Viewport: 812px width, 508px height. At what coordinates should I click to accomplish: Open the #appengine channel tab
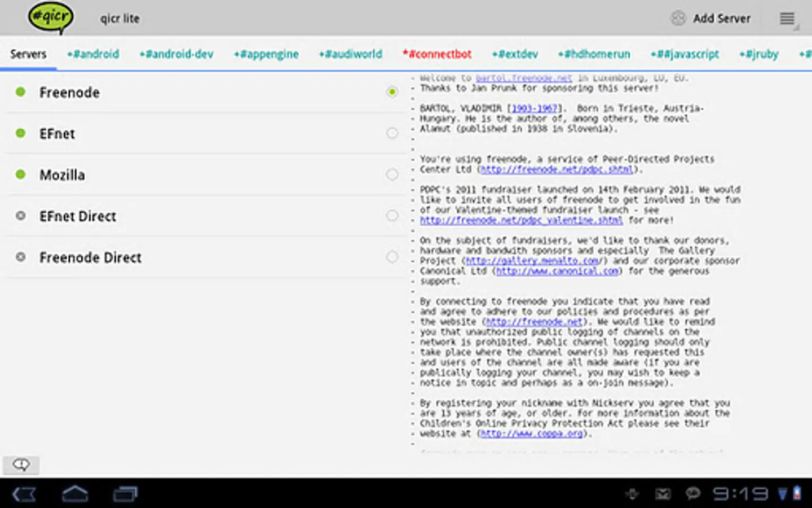[266, 54]
